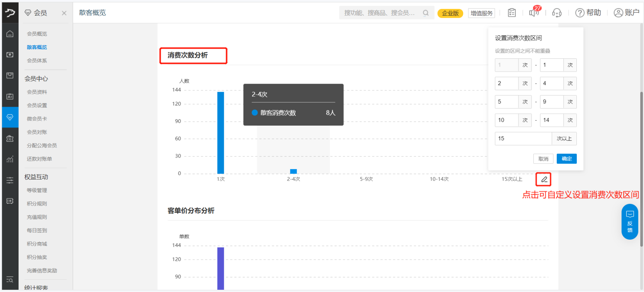Image resolution: width=644 pixels, height=292 pixels.
Task: Click the task checklist clipboard icon
Action: point(512,13)
